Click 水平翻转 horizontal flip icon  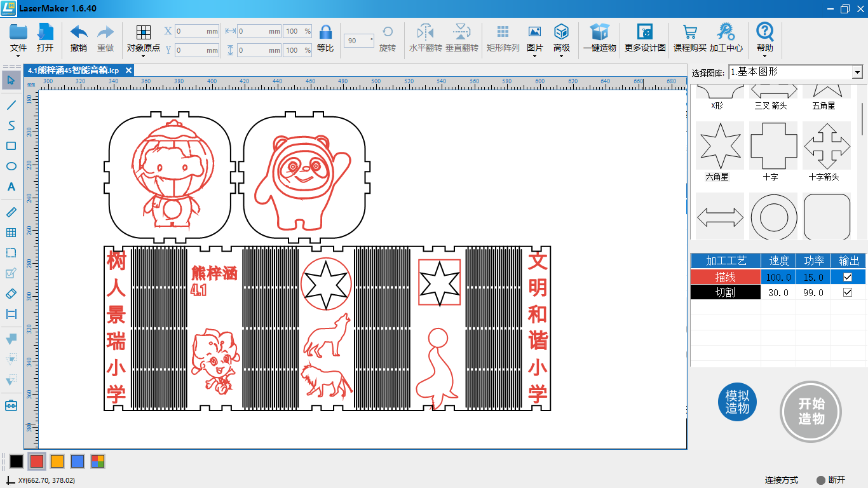(x=425, y=32)
